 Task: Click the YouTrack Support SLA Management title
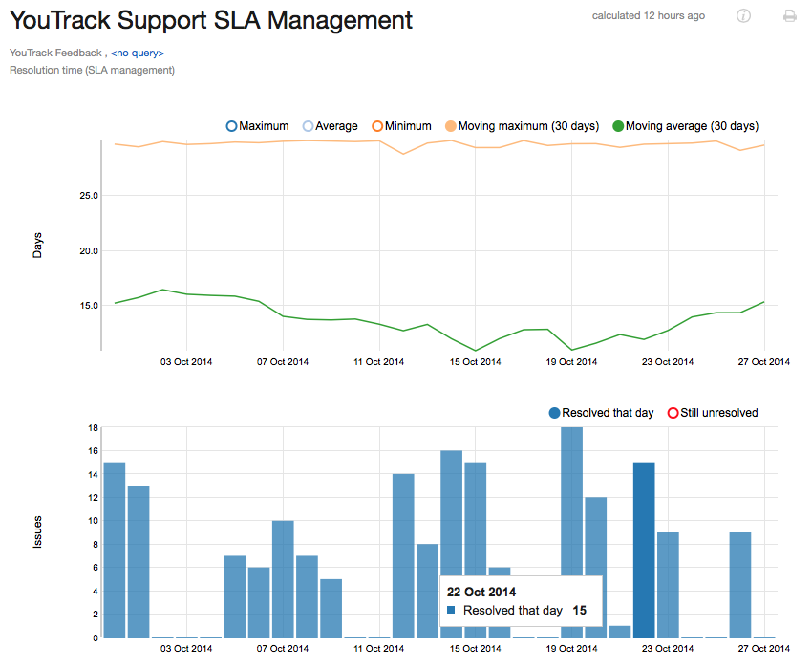click(210, 20)
